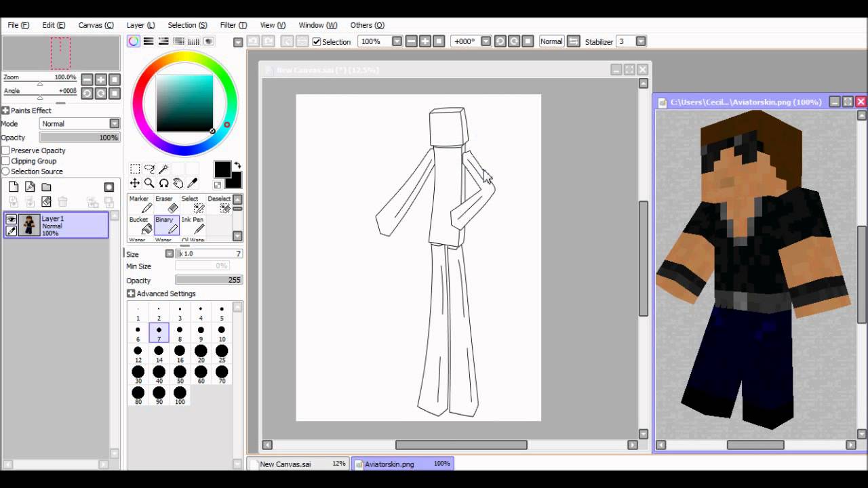Click the foreground black color swatch

click(x=222, y=169)
